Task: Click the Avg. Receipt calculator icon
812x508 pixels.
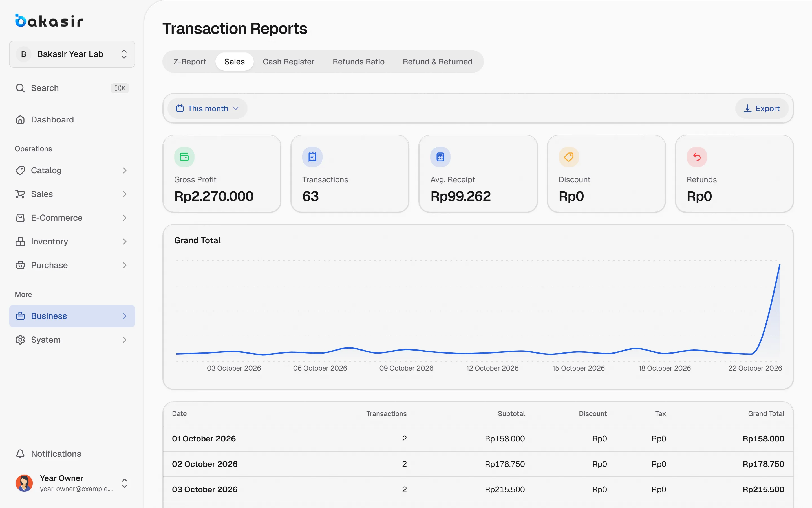Action: click(x=440, y=157)
